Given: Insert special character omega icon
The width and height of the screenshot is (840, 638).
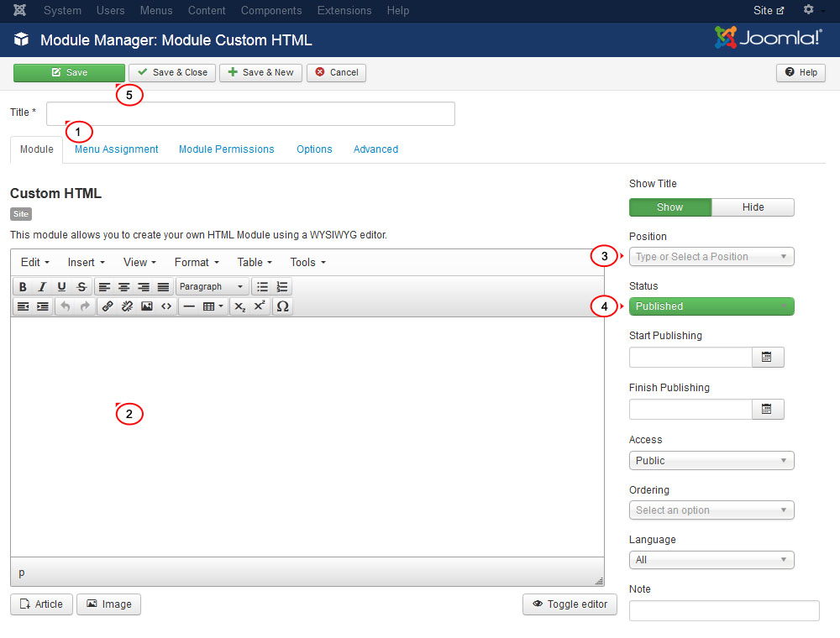Looking at the screenshot, I should pos(283,306).
